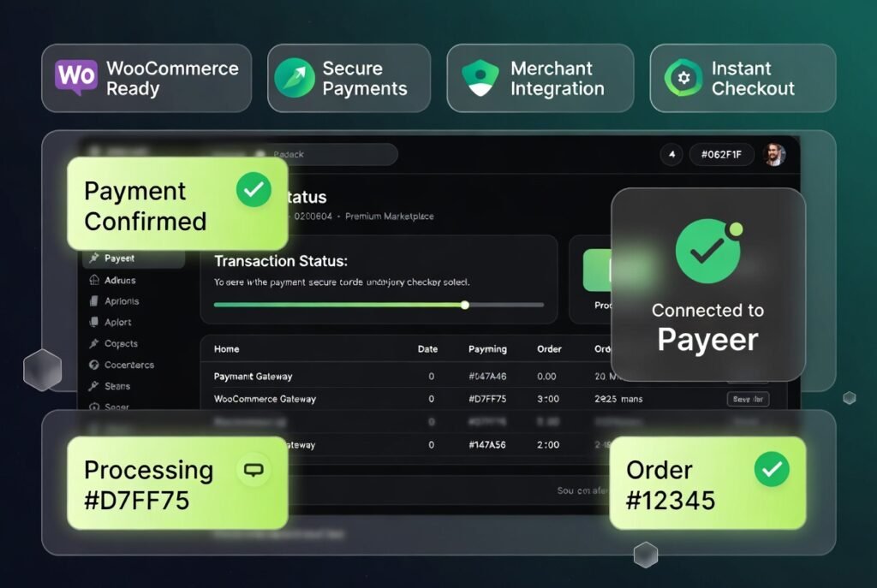877x588 pixels.
Task: Click the Processing #D7FF75 card
Action: point(177,483)
